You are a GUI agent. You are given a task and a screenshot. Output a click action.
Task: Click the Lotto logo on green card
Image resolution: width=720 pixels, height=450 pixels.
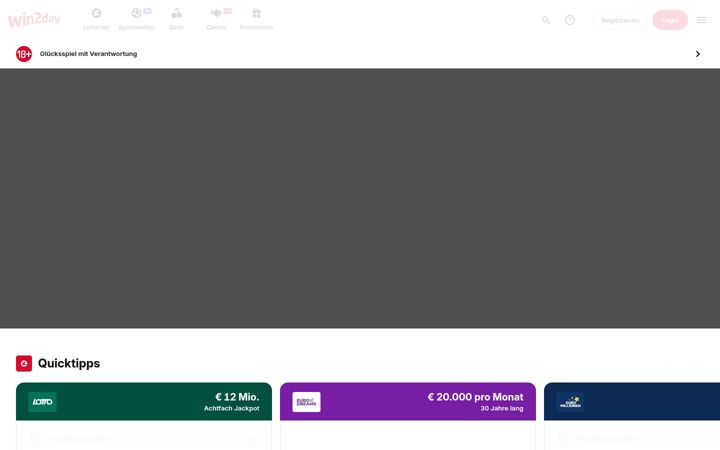(x=42, y=402)
